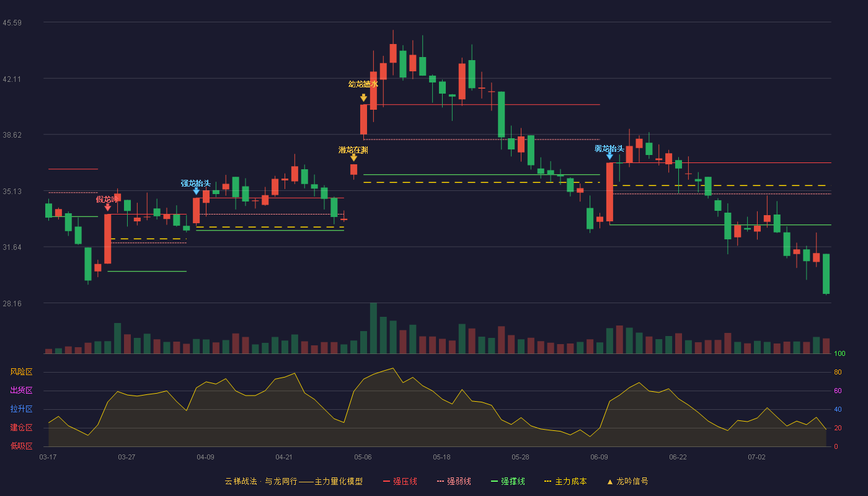Click the last green candlestick on right
The width and height of the screenshot is (868, 496).
point(826,274)
